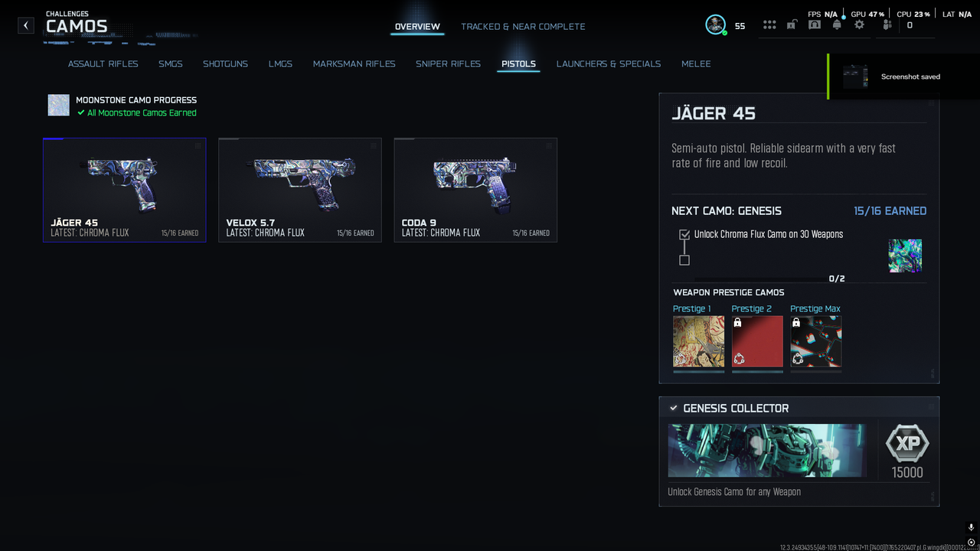Click the Genesis Collector calling card image
The image size is (980, 551).
coord(768,451)
